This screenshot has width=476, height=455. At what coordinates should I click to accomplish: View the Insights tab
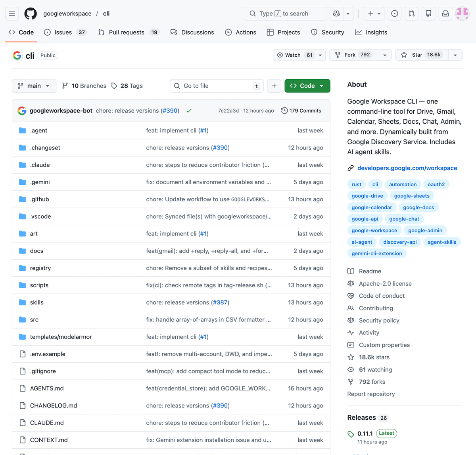(x=371, y=32)
